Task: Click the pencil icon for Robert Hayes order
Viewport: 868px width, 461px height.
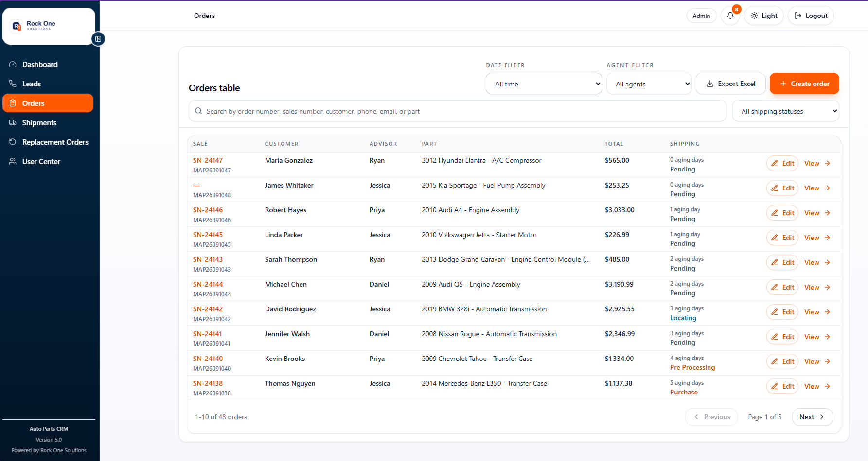Action: [775, 213]
